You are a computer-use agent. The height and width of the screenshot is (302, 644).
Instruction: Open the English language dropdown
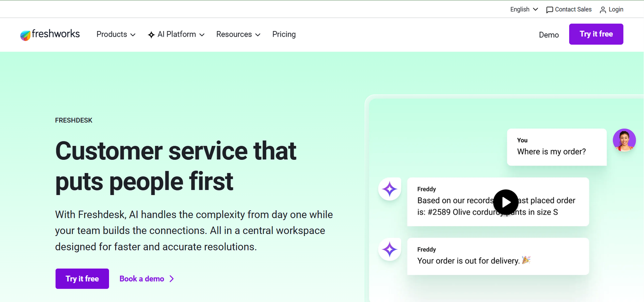coord(524,9)
